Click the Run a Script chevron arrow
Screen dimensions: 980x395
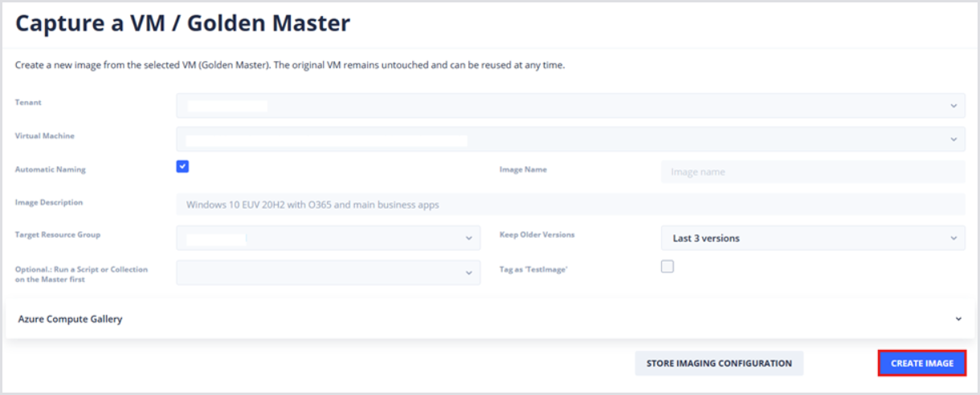469,273
